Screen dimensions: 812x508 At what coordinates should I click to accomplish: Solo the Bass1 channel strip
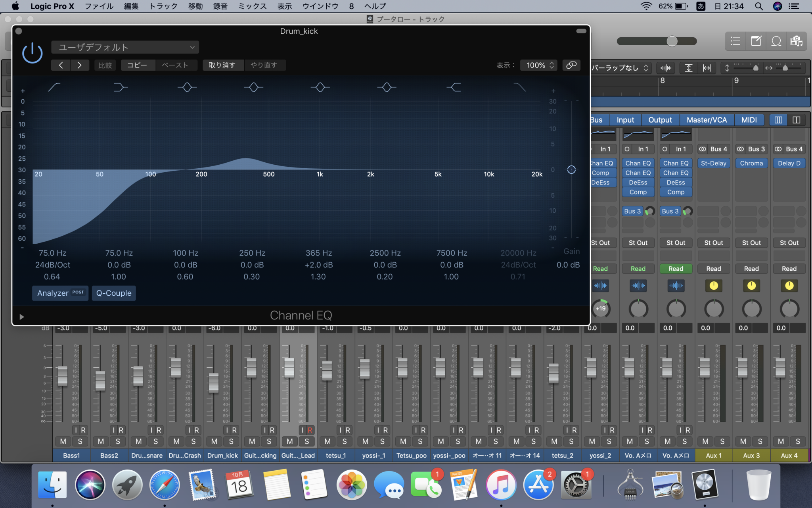point(80,441)
